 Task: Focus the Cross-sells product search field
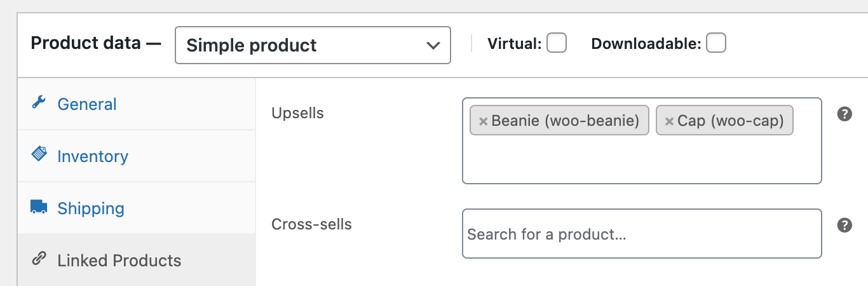click(642, 234)
